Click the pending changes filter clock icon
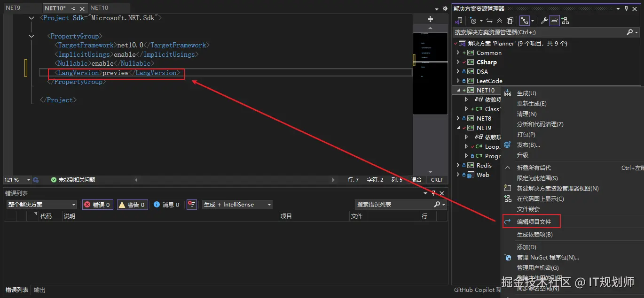Image resolution: width=644 pixels, height=298 pixels. click(473, 21)
